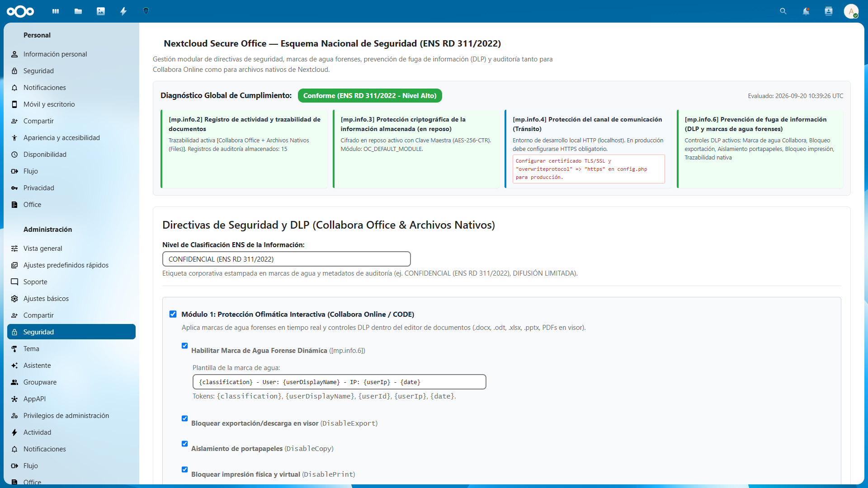The width and height of the screenshot is (868, 488).
Task: Click the sparkle icon beside Asistente
Action: point(14,366)
